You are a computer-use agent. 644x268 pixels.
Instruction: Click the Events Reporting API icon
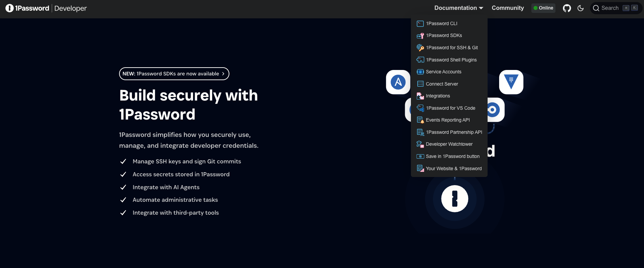[x=420, y=120]
